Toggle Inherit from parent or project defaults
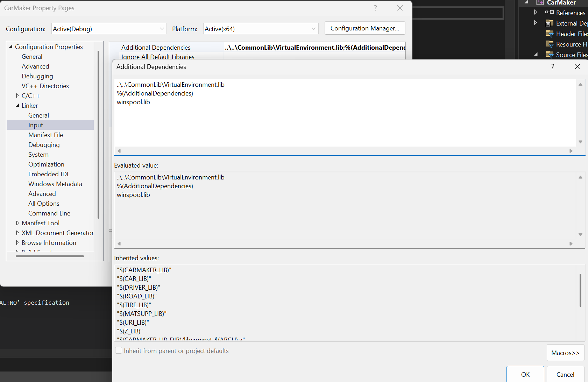Screen dimensions: 588x382 (119, 351)
